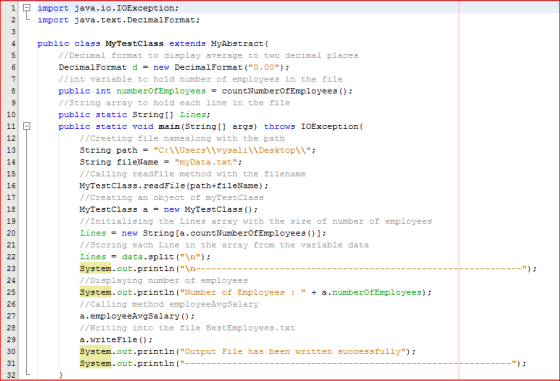This screenshot has height=381, width=560.
Task: Click a.numberOfEmployees on line 25
Action: (371, 292)
